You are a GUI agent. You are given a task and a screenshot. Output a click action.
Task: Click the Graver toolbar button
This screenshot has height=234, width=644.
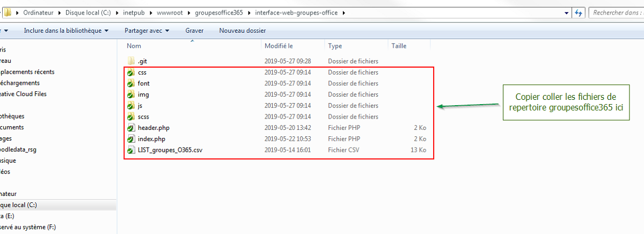point(194,31)
